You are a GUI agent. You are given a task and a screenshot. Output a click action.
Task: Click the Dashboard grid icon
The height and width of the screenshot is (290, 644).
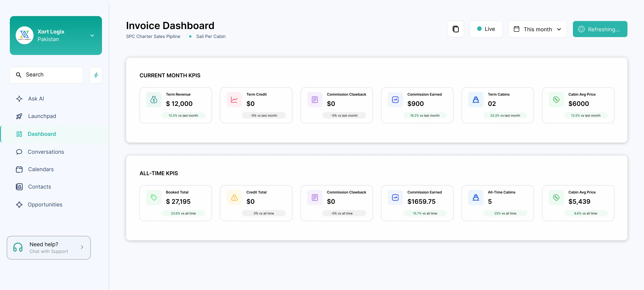19,134
